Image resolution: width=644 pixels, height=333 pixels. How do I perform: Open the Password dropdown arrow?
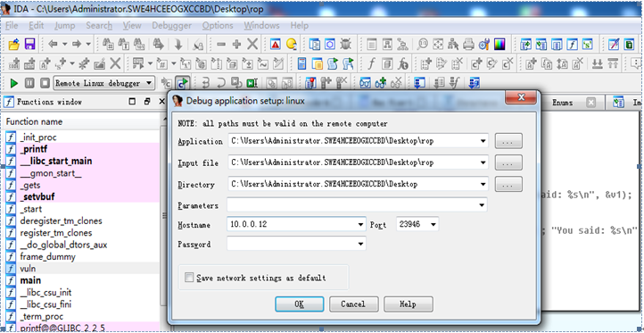[360, 245]
